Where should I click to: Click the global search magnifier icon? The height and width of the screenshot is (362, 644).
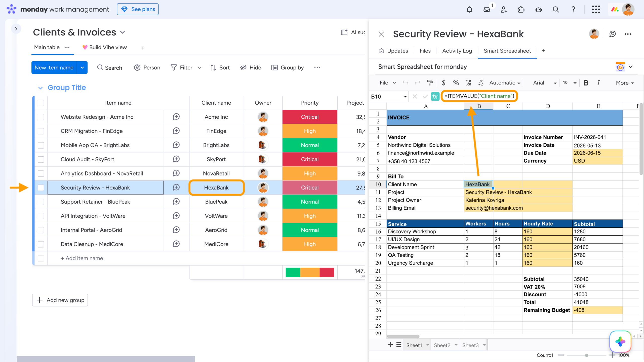[556, 10]
